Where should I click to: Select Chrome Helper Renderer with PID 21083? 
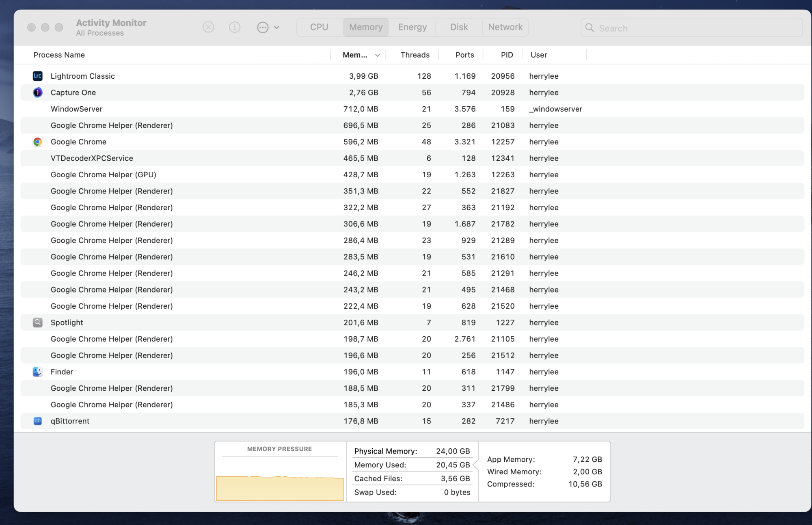coord(412,125)
